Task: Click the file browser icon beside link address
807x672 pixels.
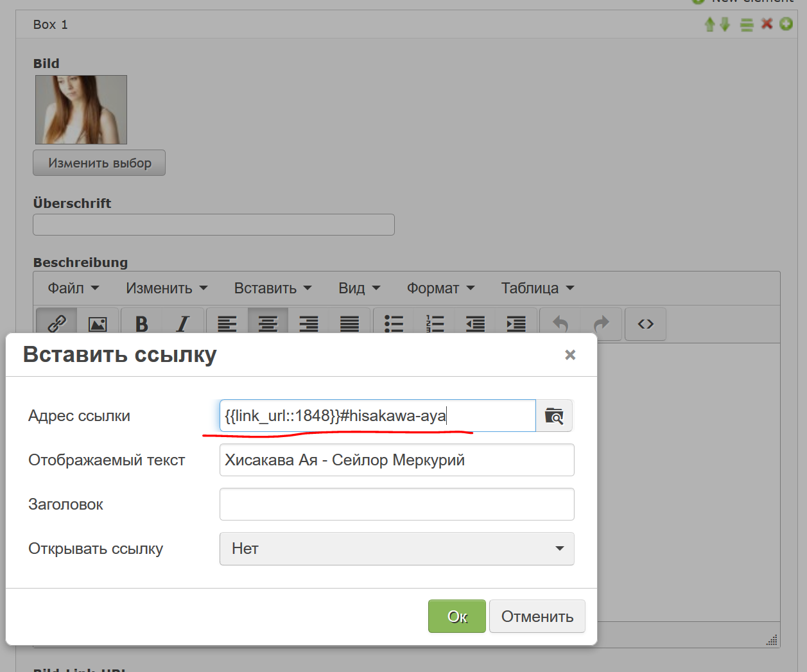Action: point(554,416)
